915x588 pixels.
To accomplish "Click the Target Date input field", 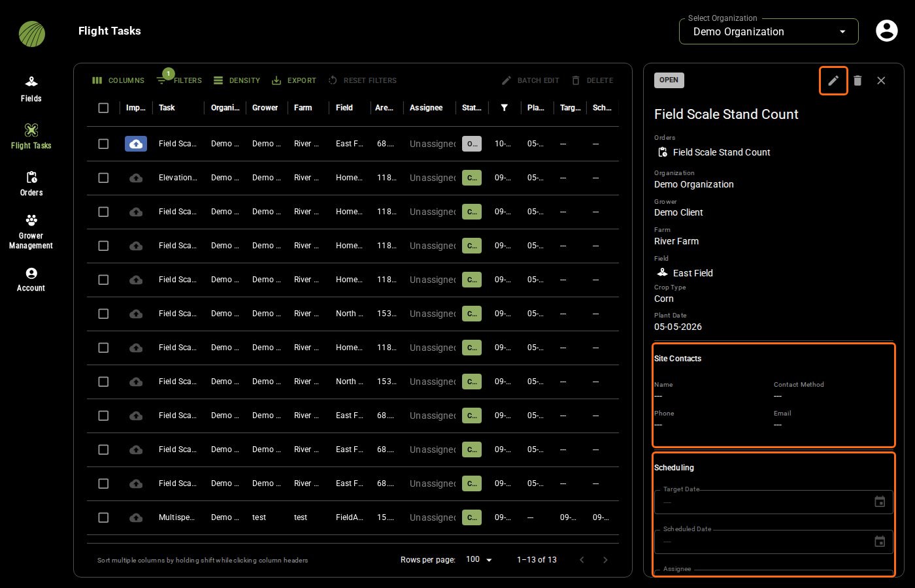I will [774, 502].
